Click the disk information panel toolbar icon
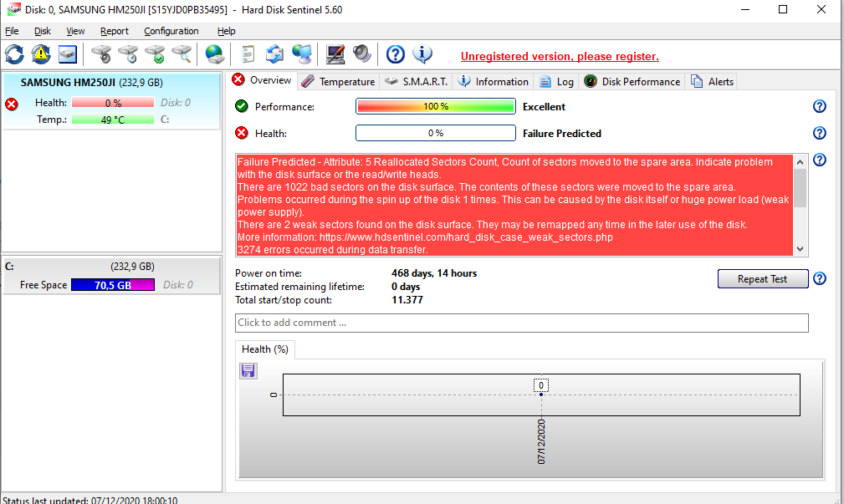Viewport: 844px width, 504px height. coord(68,54)
